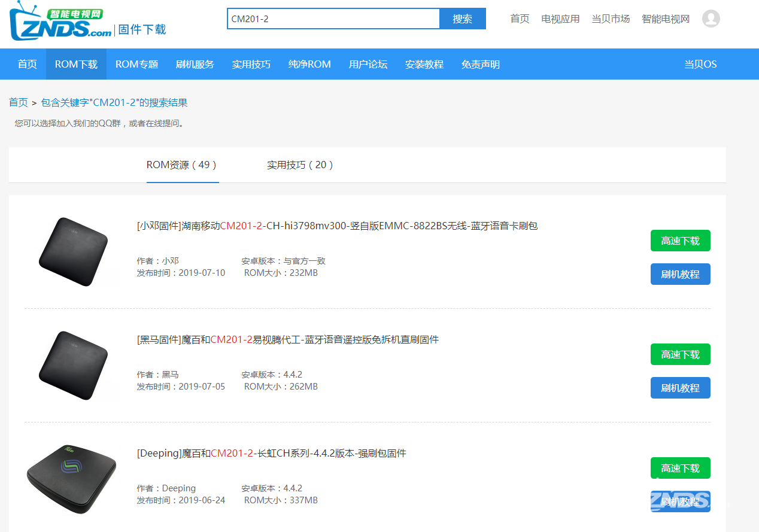Select 首页 in the blue navigation bar

click(x=28, y=64)
